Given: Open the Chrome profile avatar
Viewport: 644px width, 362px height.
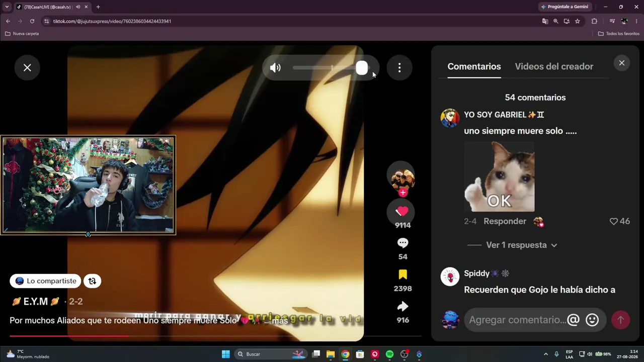Looking at the screenshot, I should point(624,21).
